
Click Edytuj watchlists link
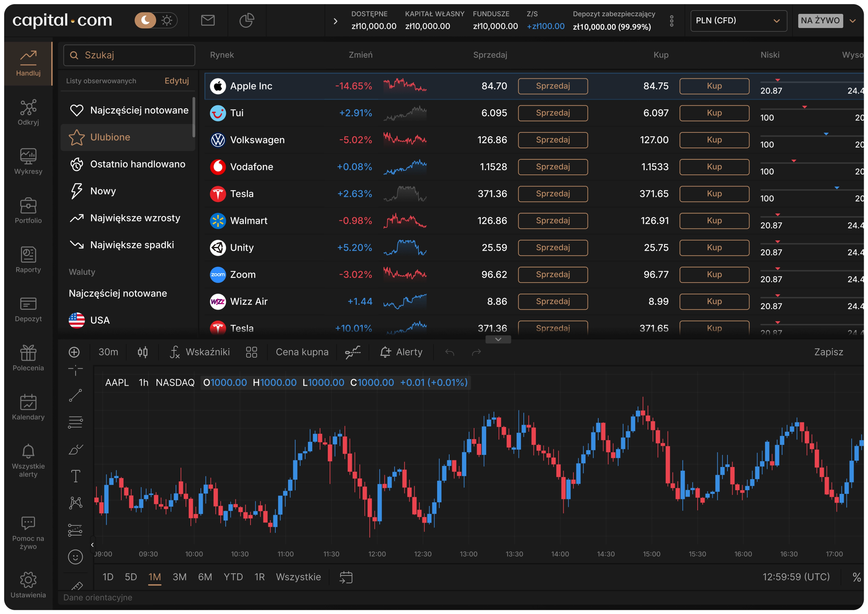(x=177, y=81)
